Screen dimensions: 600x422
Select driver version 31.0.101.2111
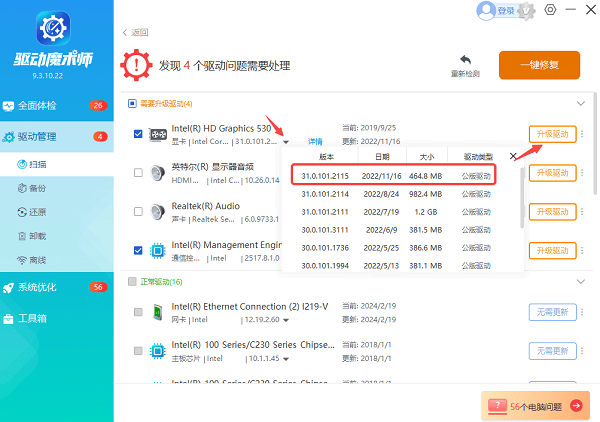(396, 212)
